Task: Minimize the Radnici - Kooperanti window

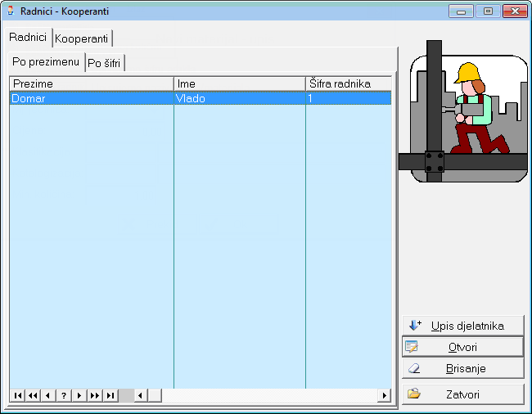Action: [461, 11]
